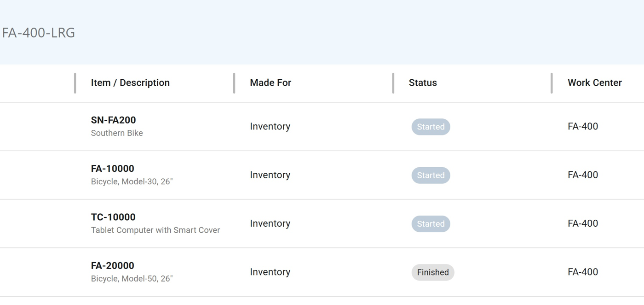Click Inventory in the FA-20000 row

tap(270, 272)
